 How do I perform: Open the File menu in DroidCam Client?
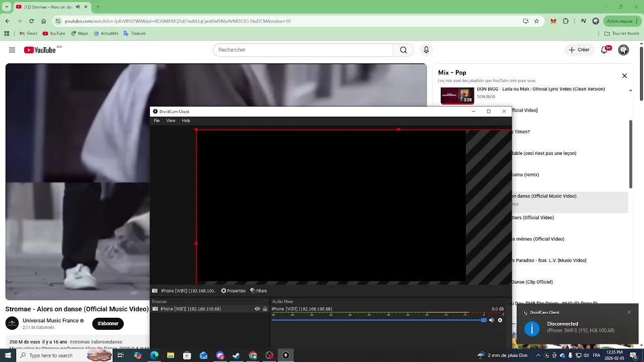(x=156, y=121)
